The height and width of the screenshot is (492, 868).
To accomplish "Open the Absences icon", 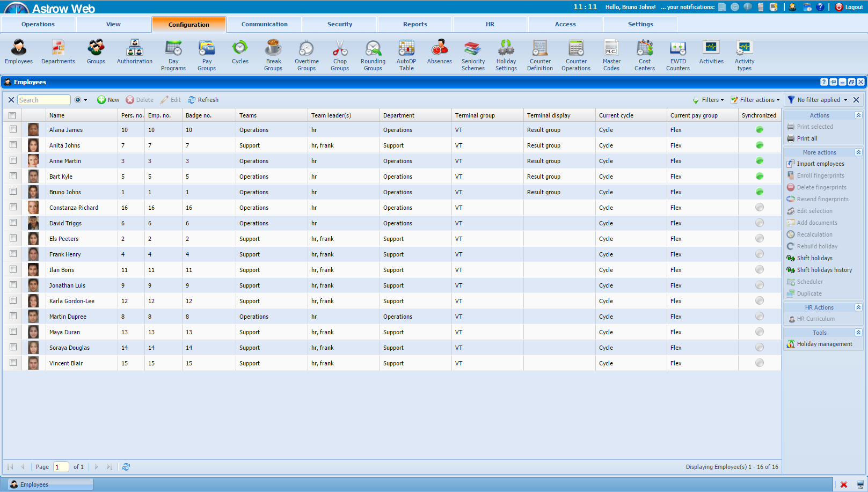I will point(439,49).
